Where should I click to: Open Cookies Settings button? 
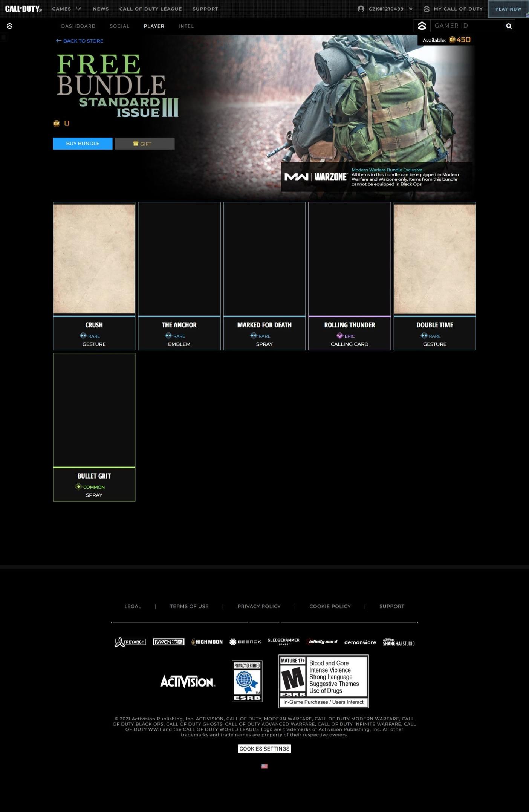(x=264, y=749)
